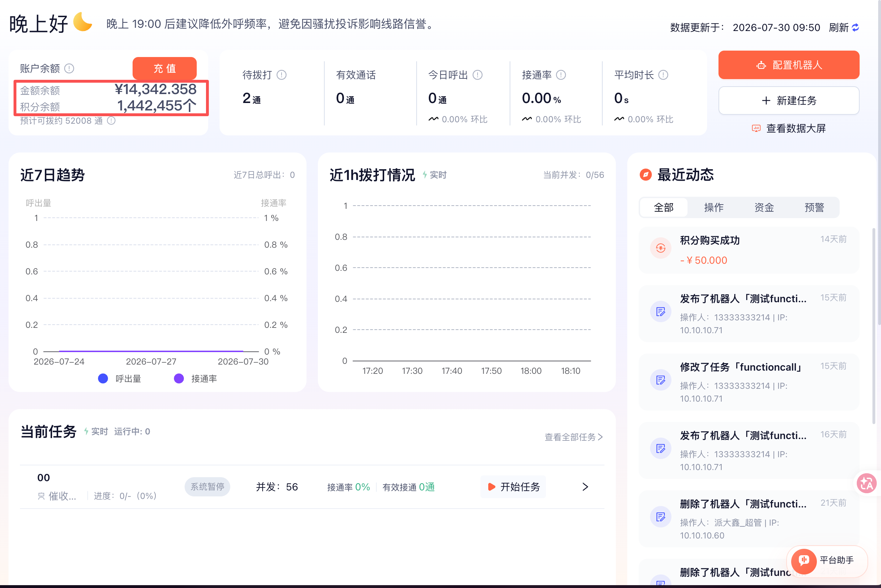Click the 最近动态 list scrollbar

tap(874, 326)
